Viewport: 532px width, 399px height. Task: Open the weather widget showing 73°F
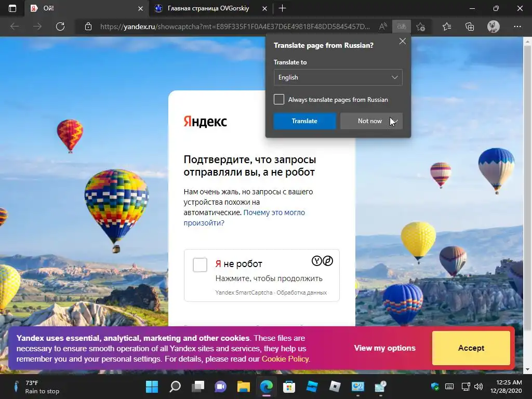(36, 387)
